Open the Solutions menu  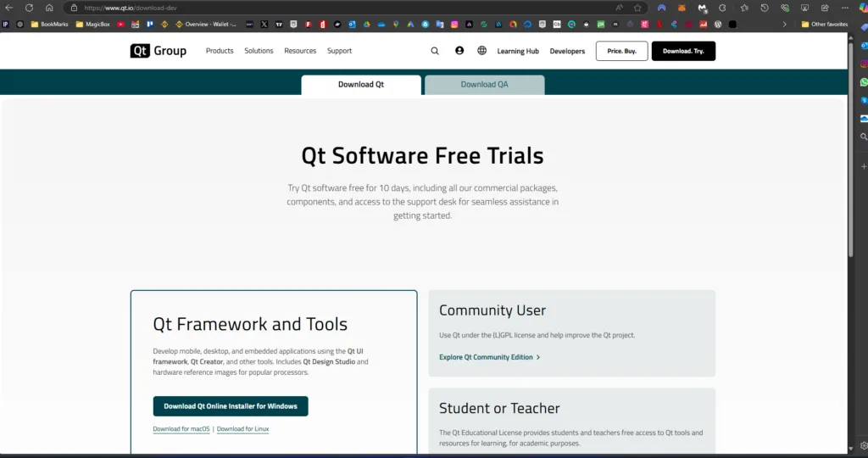pyautogui.click(x=259, y=50)
